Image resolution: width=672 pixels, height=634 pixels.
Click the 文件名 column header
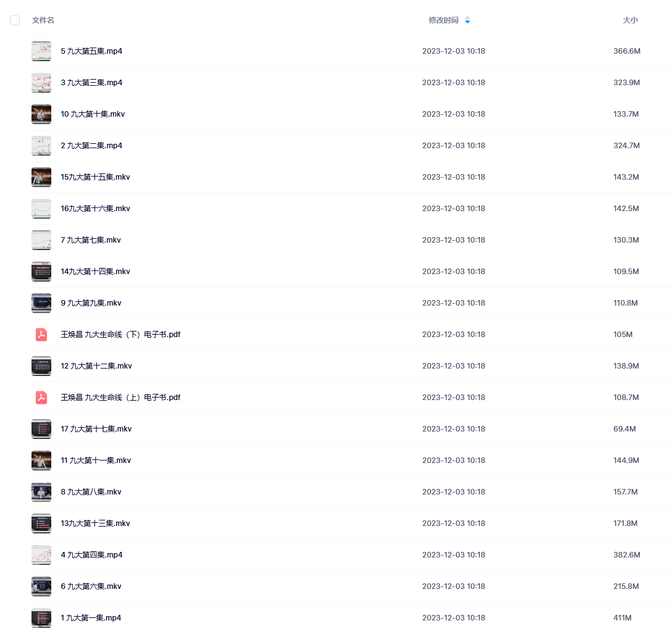click(x=43, y=20)
